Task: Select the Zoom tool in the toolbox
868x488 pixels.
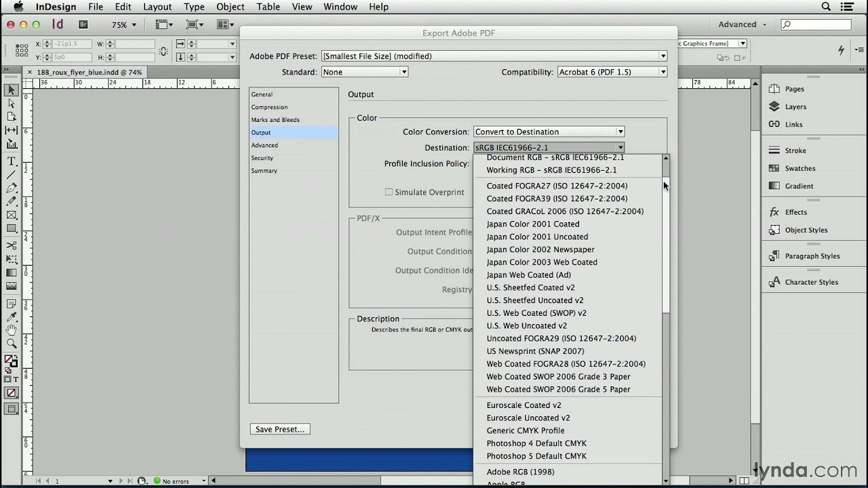Action: click(12, 344)
